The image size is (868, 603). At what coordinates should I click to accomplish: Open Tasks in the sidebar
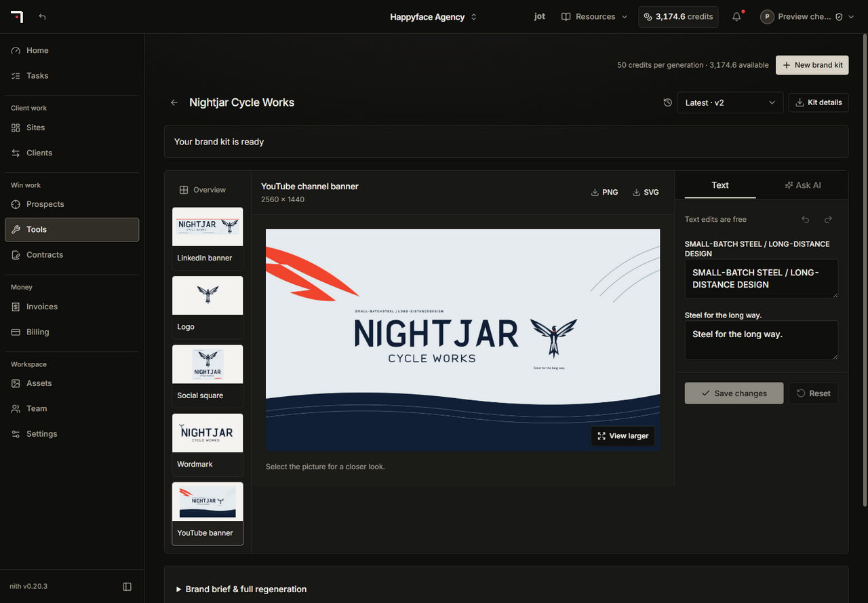point(72,75)
